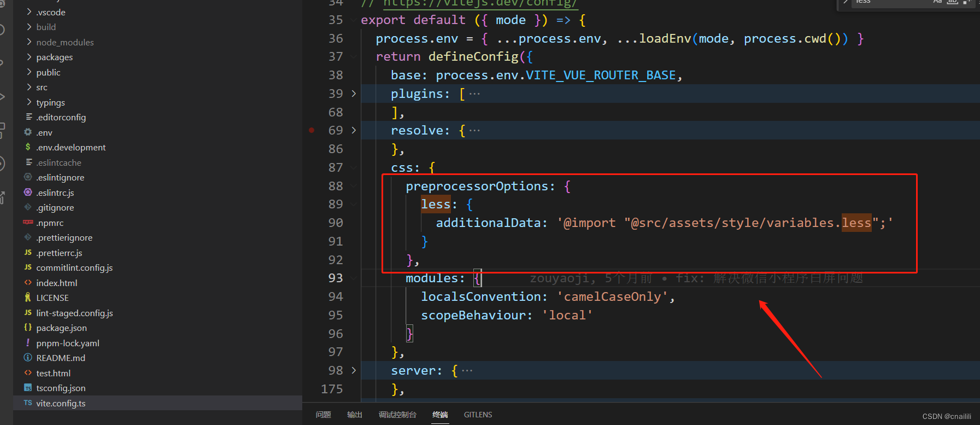
Task: Click 'VITE_VUE_ROUTER_BASE' on line 38
Action: (601, 75)
